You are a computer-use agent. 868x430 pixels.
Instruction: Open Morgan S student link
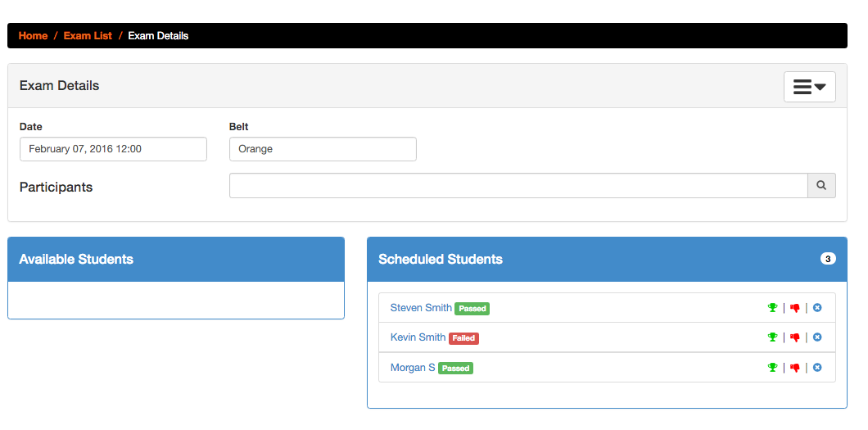pyautogui.click(x=413, y=368)
